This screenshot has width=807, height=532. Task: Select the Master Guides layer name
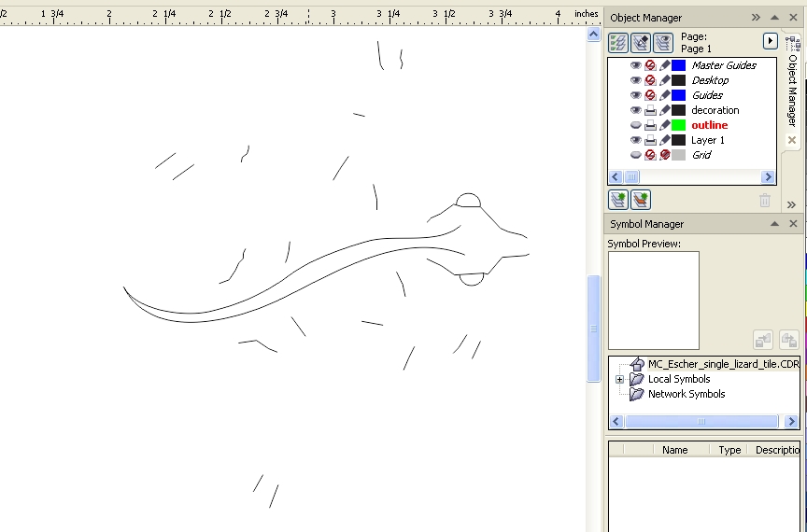pos(724,65)
